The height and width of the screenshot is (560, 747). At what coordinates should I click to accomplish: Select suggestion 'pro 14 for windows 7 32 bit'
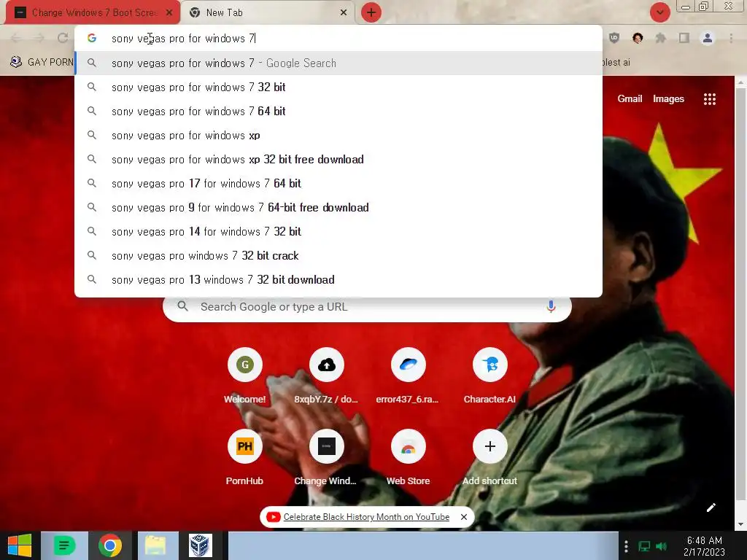click(x=338, y=231)
